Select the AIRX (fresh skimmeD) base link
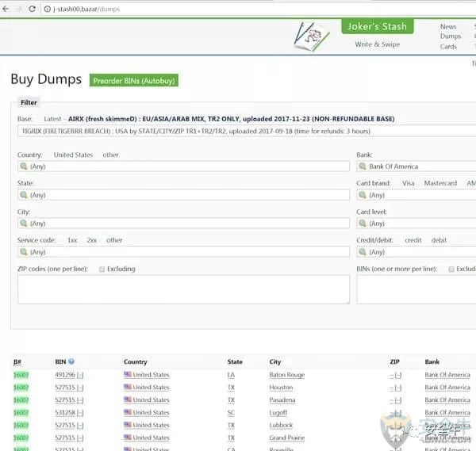The width and height of the screenshot is (476, 451). (232, 119)
